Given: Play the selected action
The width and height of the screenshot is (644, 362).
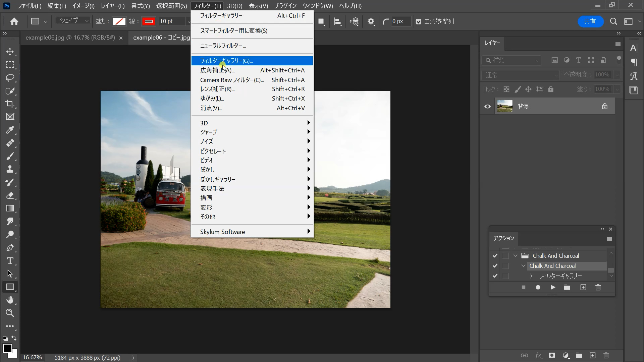Looking at the screenshot, I should 553,287.
